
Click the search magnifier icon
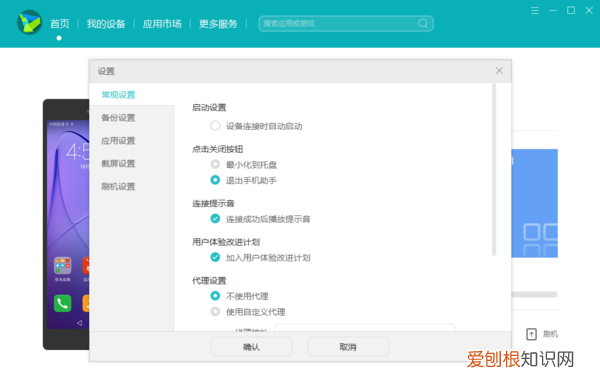(423, 23)
